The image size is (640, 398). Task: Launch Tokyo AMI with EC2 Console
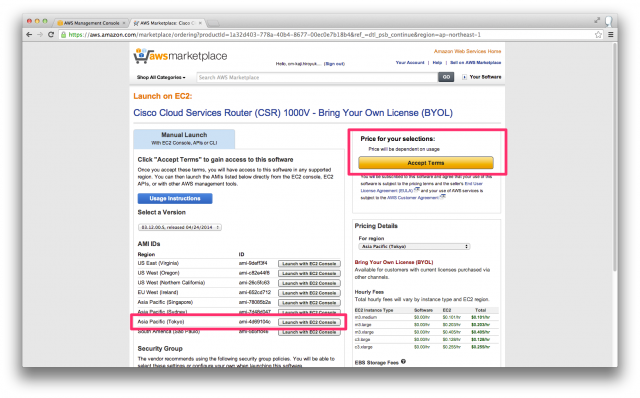309,322
